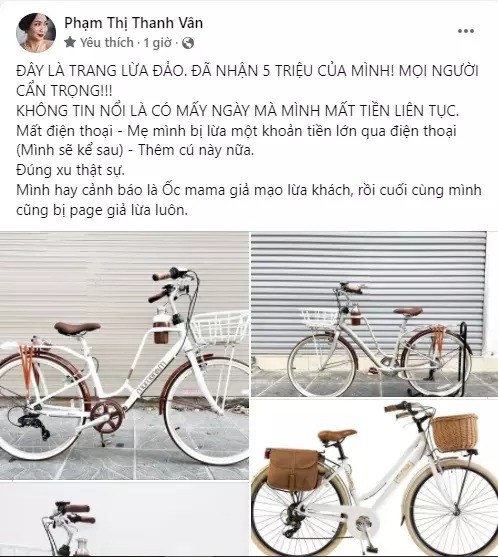Click the globe public audience icon
The image size is (498, 557).
188,43
